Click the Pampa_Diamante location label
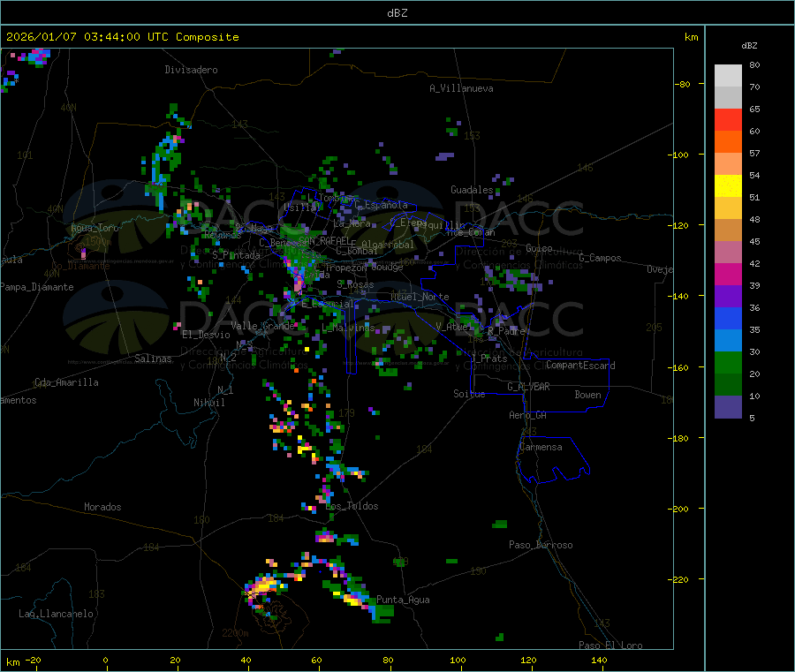 coord(36,287)
